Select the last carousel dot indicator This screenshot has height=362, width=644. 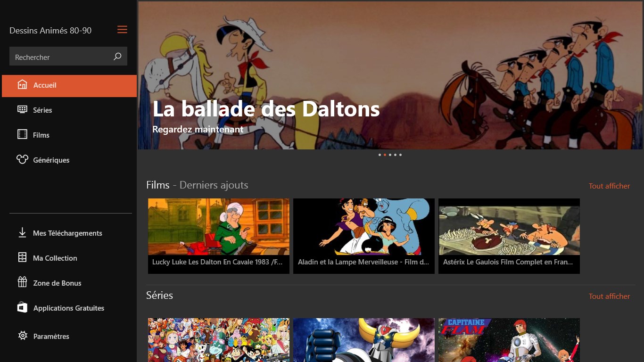tap(400, 155)
